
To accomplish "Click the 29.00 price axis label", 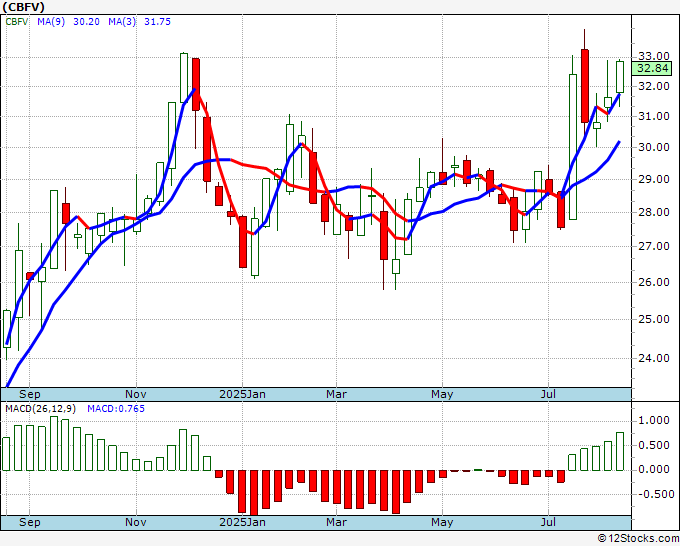I will point(654,179).
